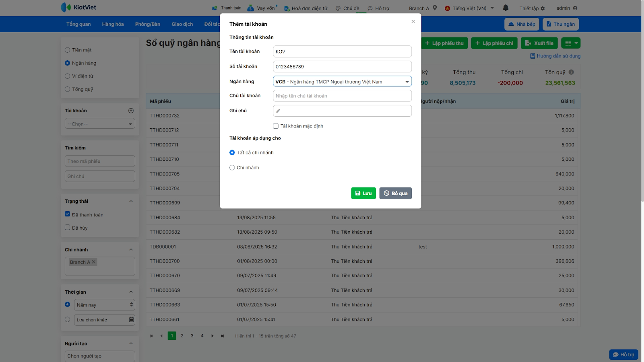Collapse the Thời gian section
The height and width of the screenshot is (362, 644).
[131, 292]
